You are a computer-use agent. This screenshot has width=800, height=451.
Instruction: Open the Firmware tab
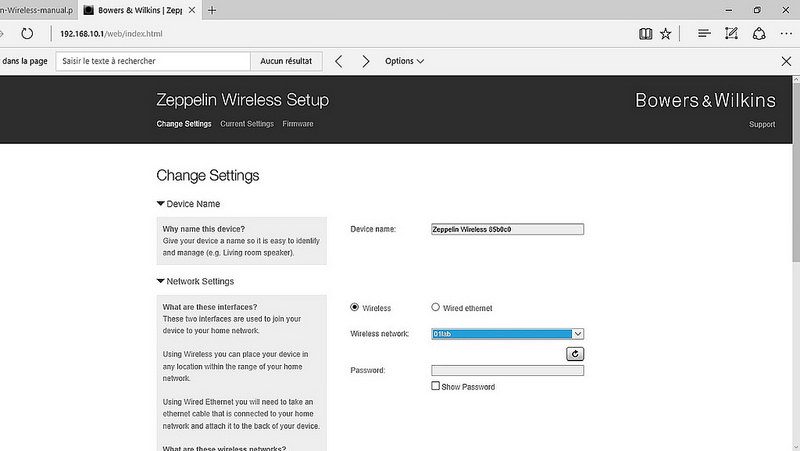pyautogui.click(x=298, y=124)
